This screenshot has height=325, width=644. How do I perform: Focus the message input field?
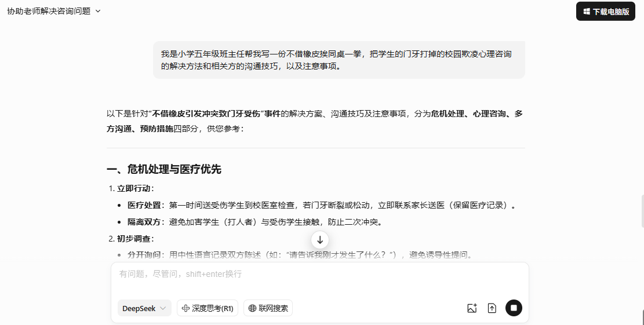click(x=319, y=274)
